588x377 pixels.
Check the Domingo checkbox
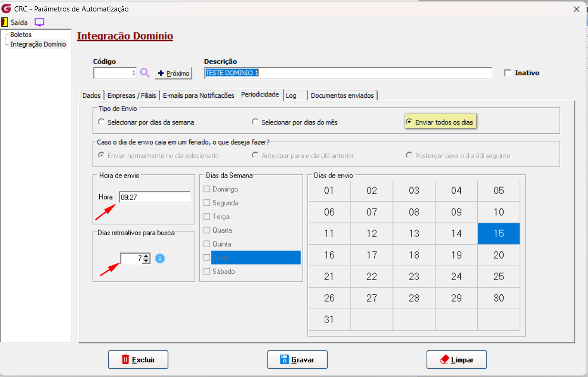pos(207,189)
